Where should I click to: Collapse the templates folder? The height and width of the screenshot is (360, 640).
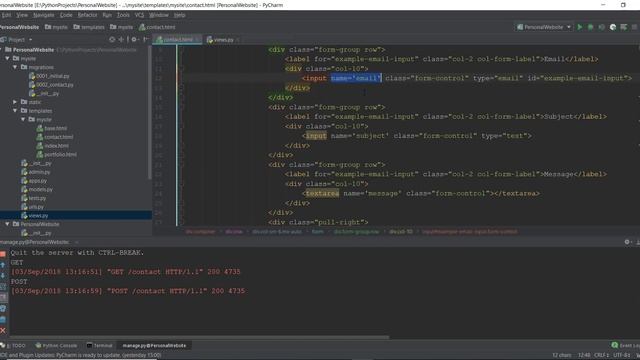click(15, 111)
